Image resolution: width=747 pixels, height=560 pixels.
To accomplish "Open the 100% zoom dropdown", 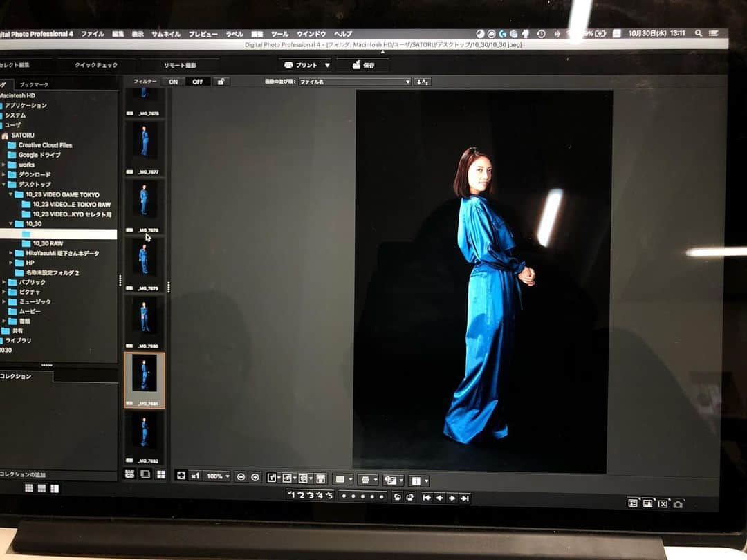I will (x=217, y=476).
